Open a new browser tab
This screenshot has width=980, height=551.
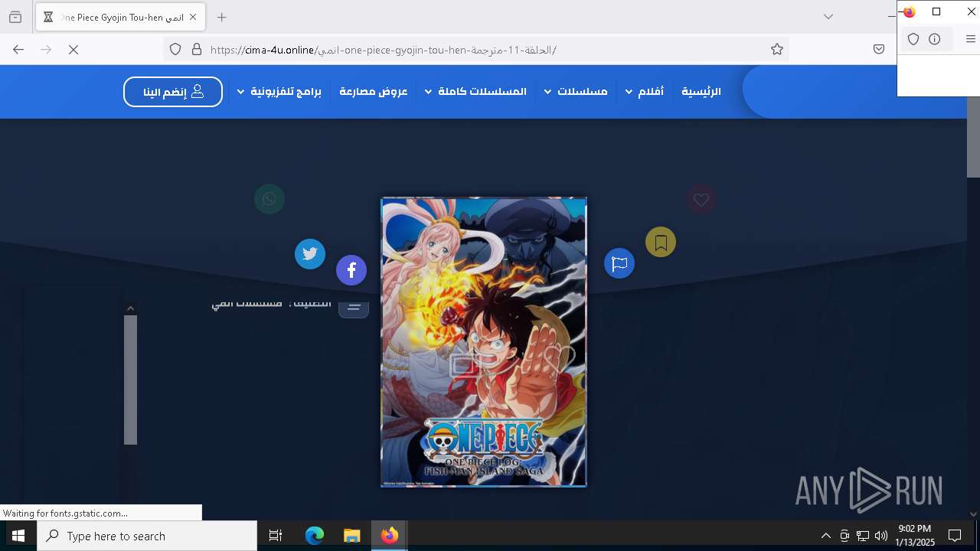coord(222,17)
